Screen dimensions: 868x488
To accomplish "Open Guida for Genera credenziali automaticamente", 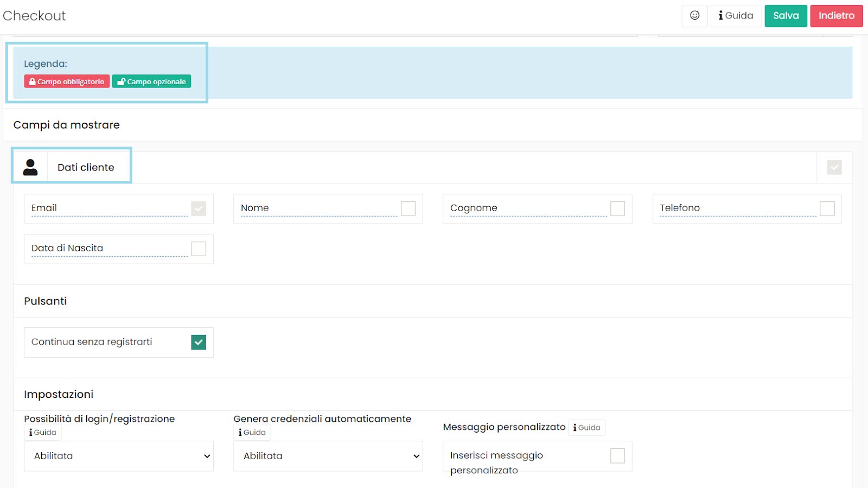I will (x=252, y=433).
